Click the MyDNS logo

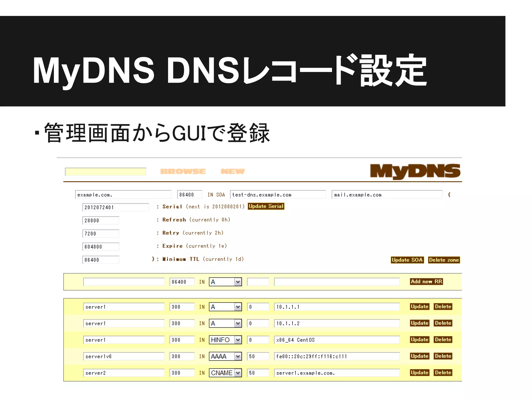click(x=415, y=171)
